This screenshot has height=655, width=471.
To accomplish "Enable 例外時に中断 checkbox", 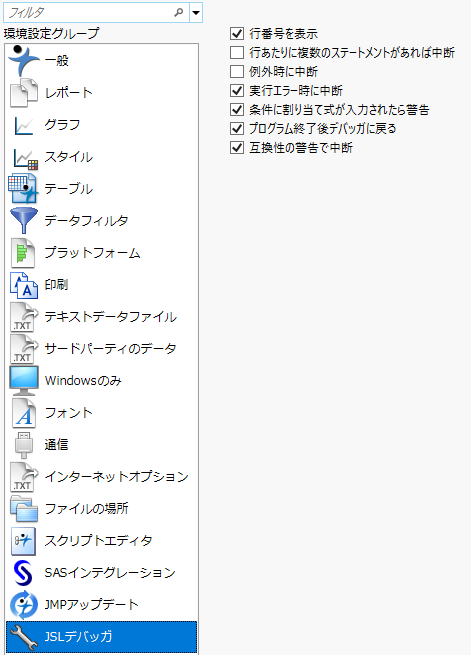I will [x=237, y=71].
